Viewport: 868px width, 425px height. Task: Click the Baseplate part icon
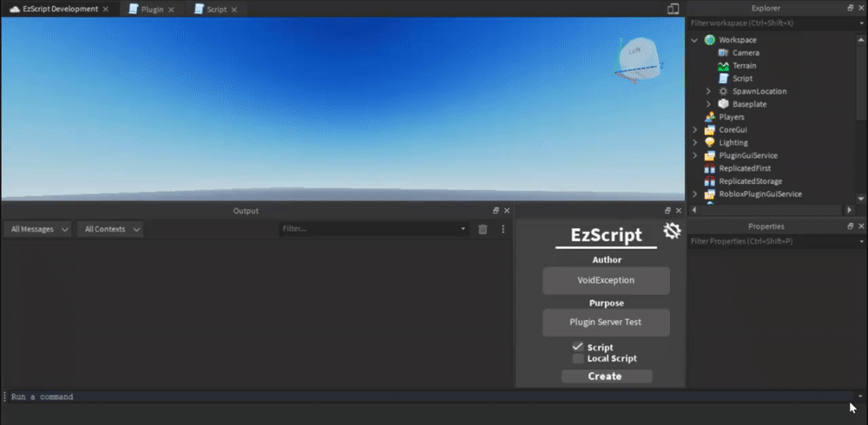click(723, 104)
